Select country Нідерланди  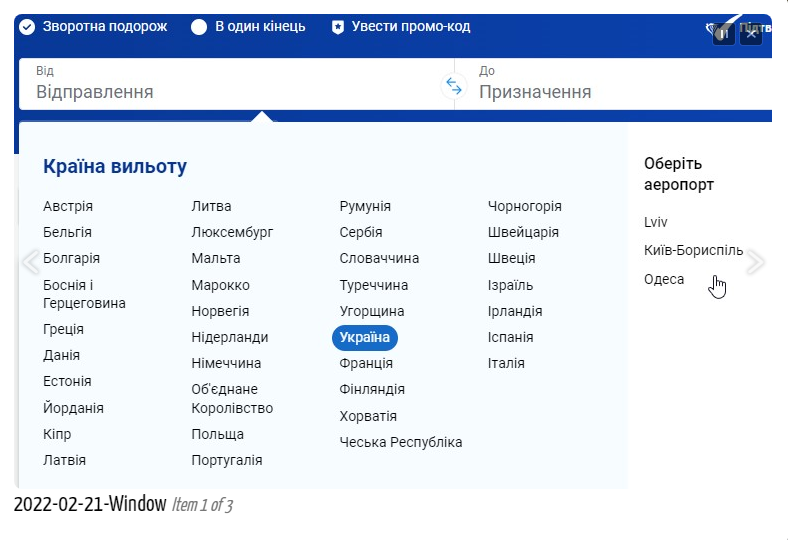[230, 338]
